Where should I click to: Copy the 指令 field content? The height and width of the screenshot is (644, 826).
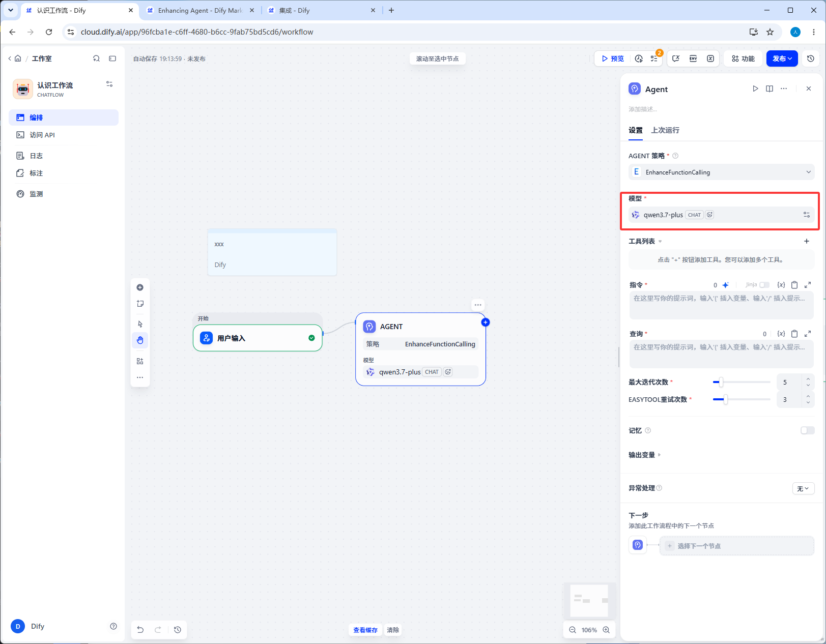(794, 285)
